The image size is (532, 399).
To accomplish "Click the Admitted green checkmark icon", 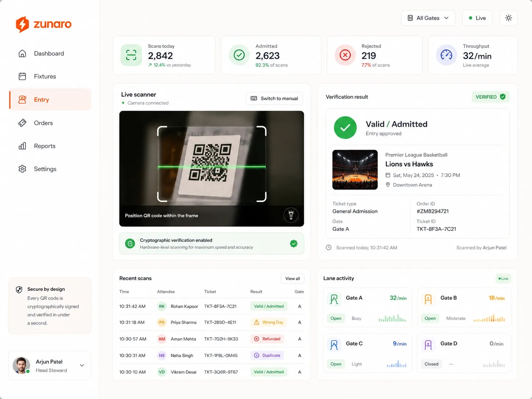I will pos(239,55).
